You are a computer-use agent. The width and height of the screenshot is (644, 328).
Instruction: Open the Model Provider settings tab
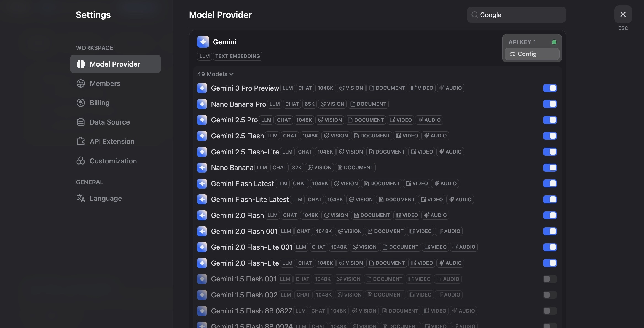click(115, 64)
